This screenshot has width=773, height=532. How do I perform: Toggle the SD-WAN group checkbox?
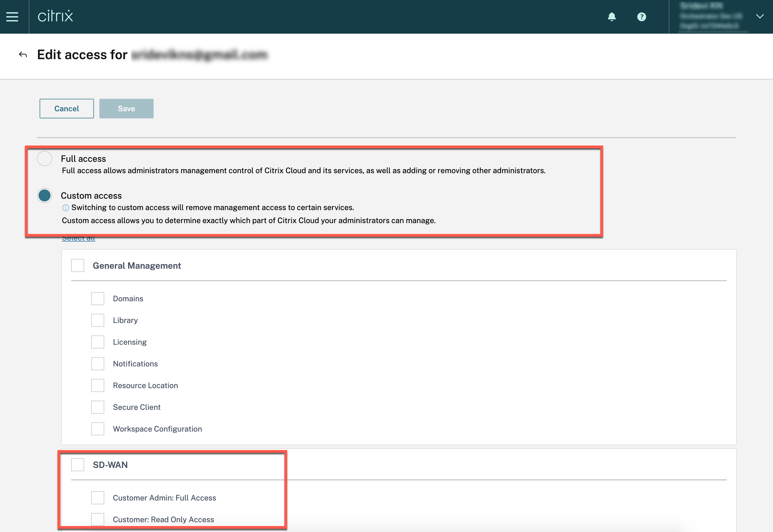pos(78,465)
